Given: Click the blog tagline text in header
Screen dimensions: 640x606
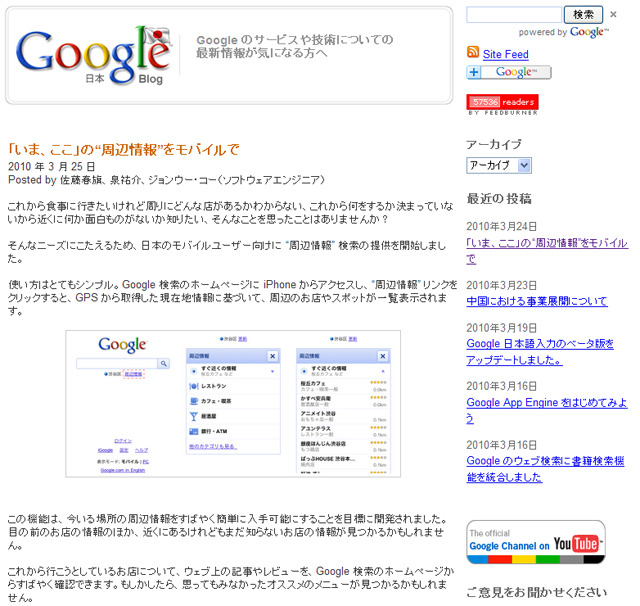Looking at the screenshot, I should point(295,46).
